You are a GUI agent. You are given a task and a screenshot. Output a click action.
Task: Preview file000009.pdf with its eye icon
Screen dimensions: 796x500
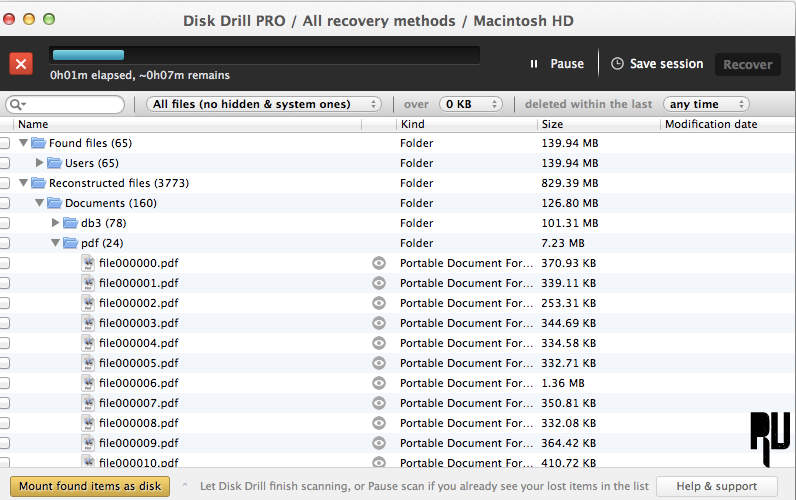pyautogui.click(x=379, y=443)
